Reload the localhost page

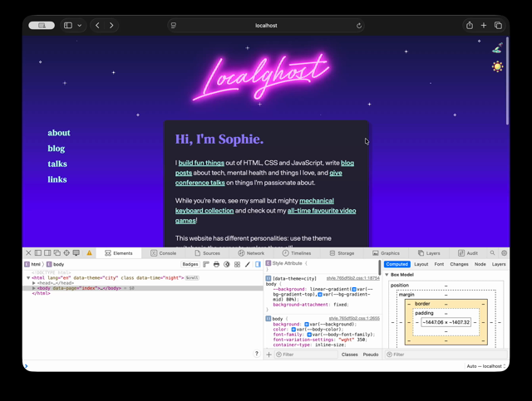coord(358,26)
